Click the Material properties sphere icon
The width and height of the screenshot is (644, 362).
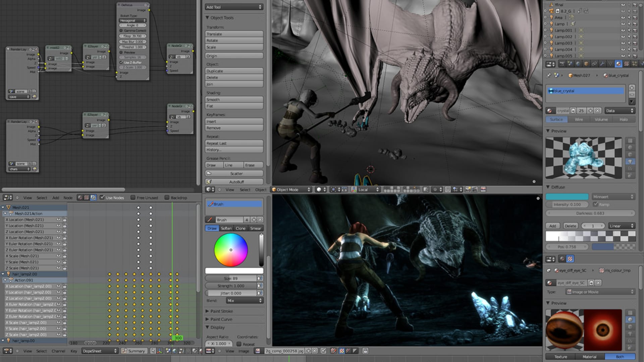[619, 64]
